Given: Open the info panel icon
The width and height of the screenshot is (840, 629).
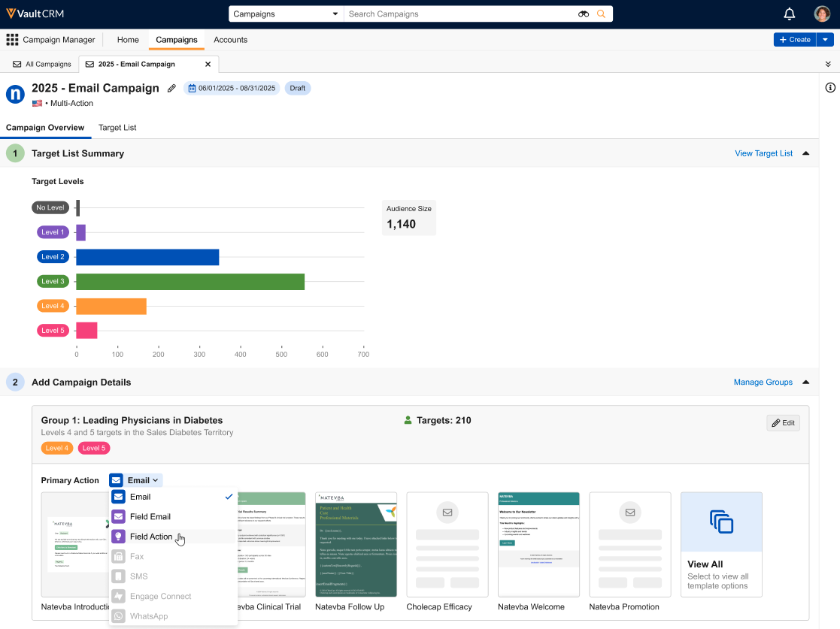Looking at the screenshot, I should pyautogui.click(x=830, y=88).
